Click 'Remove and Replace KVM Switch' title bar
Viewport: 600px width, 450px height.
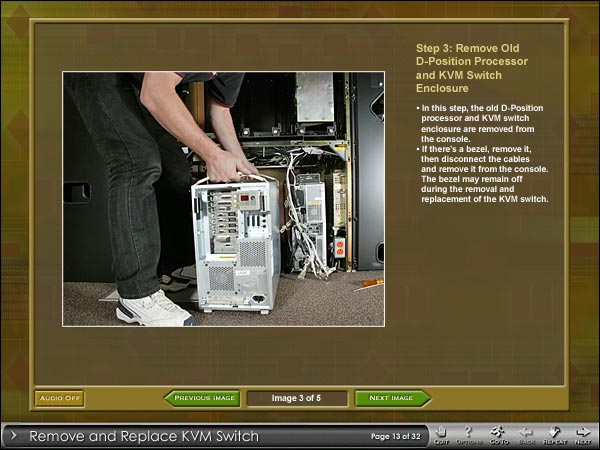(x=143, y=436)
